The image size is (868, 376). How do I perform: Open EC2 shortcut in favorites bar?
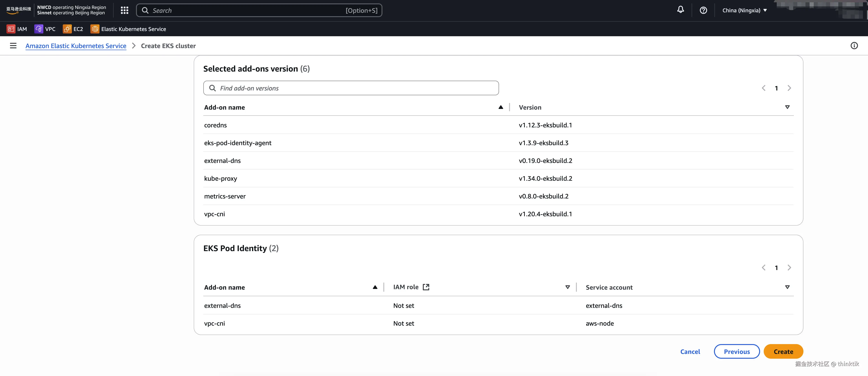coord(73,29)
